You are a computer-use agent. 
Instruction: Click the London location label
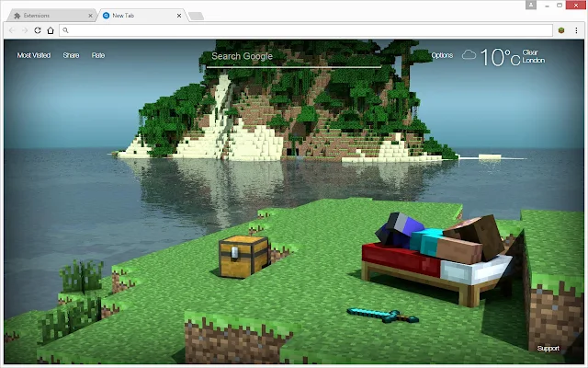click(534, 61)
